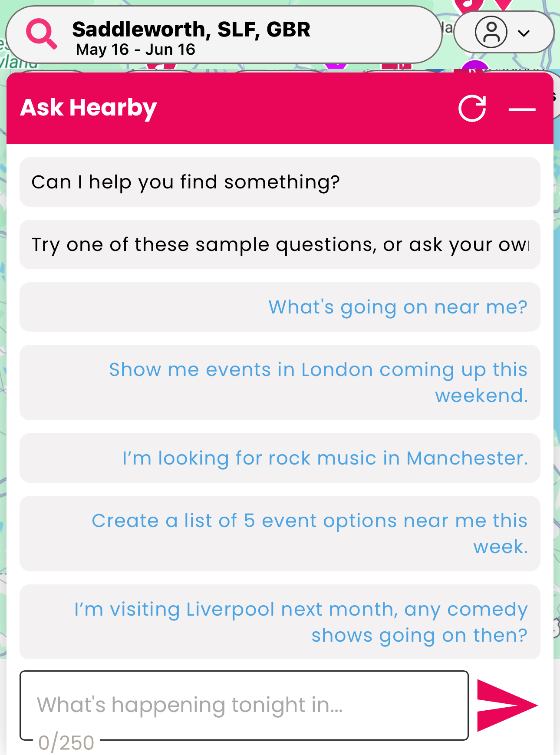Screen dimensions: 560x755
Task: Select the London weekend events question
Action: coord(280,382)
